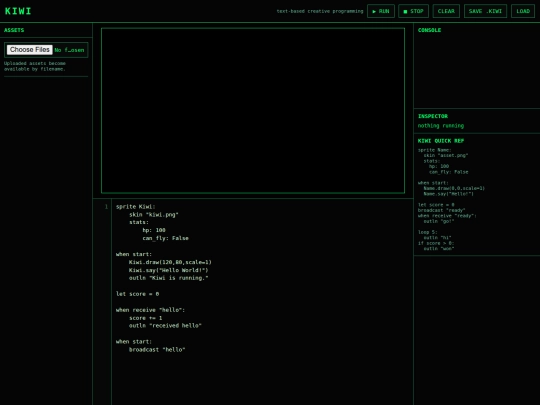Screen dimensions: 540x405
Task: Click the 'score += 1' code line
Action: [x=145, y=318]
